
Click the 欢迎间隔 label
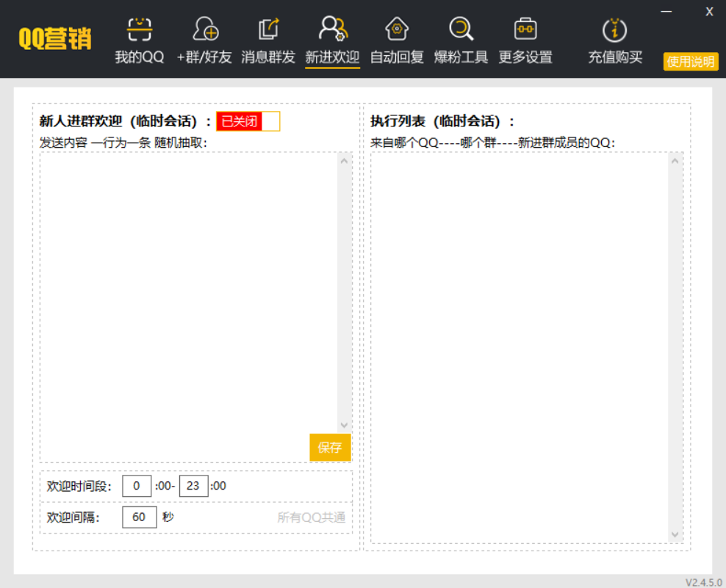73,517
